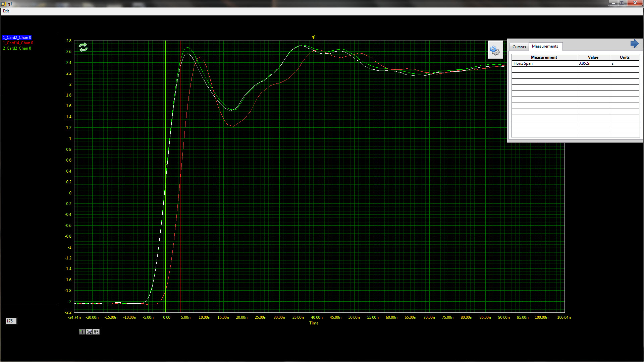
Task: Click the 2.8 y-axis maximum label
Action: tap(69, 41)
